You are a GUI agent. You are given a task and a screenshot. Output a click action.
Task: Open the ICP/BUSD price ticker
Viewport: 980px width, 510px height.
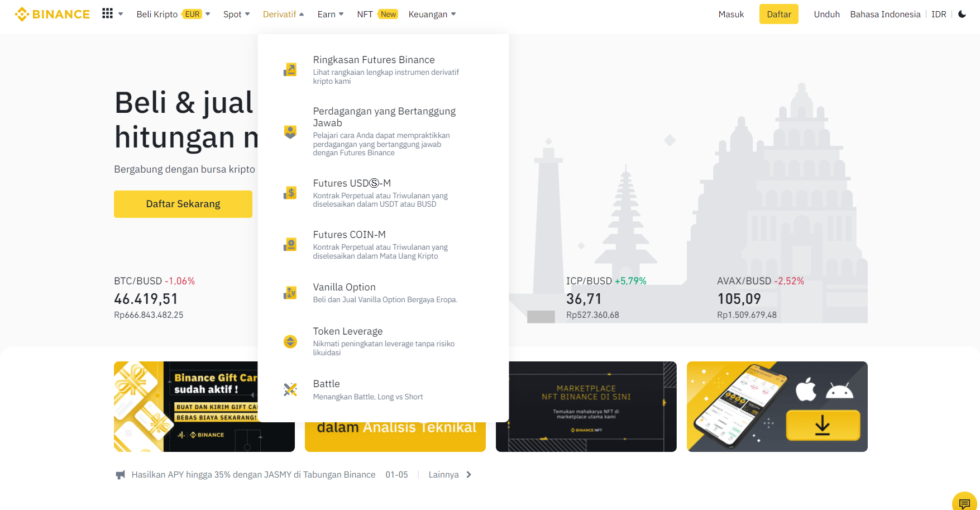tap(606, 298)
